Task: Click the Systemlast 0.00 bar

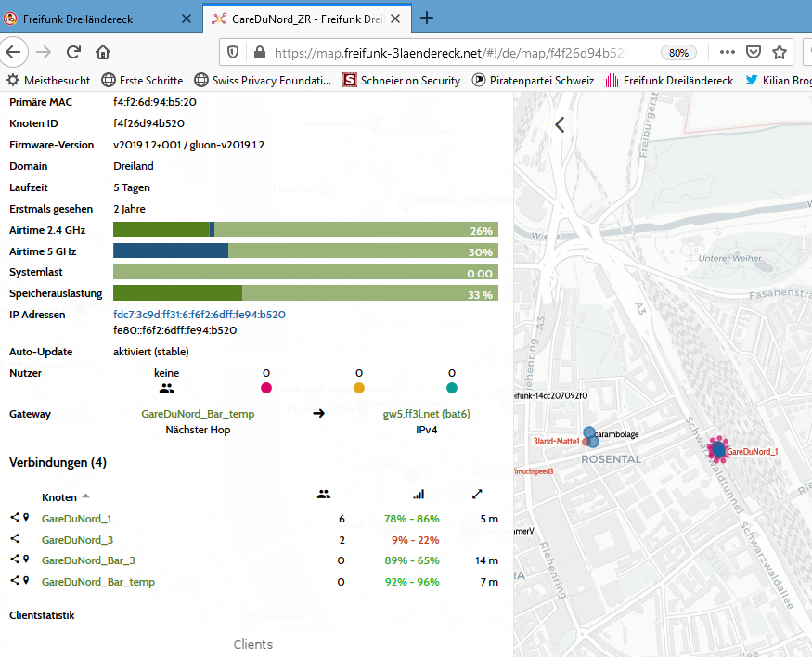Action: 305,271
